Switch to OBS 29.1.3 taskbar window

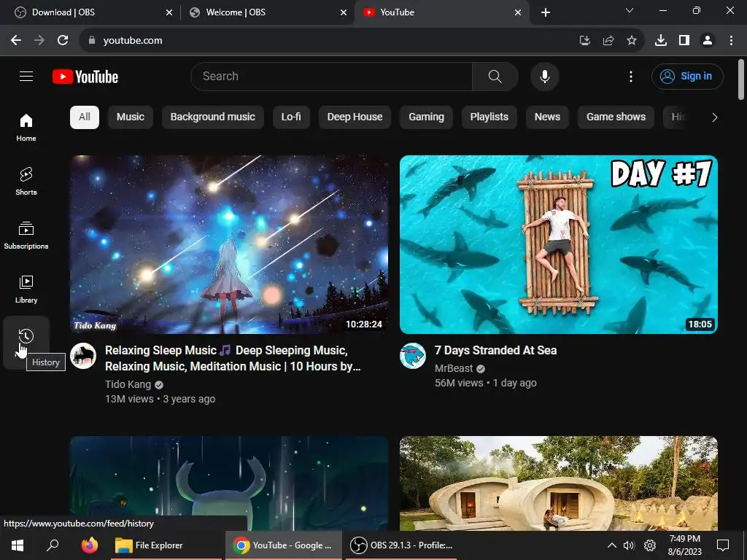click(x=401, y=545)
